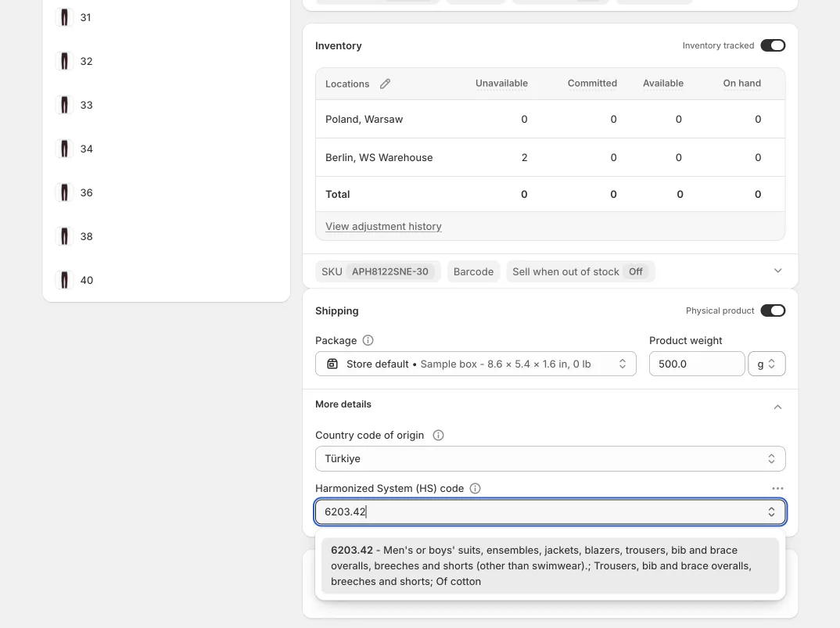Open the Country code of origin dropdown
Screen dimensions: 840x628
pos(550,458)
